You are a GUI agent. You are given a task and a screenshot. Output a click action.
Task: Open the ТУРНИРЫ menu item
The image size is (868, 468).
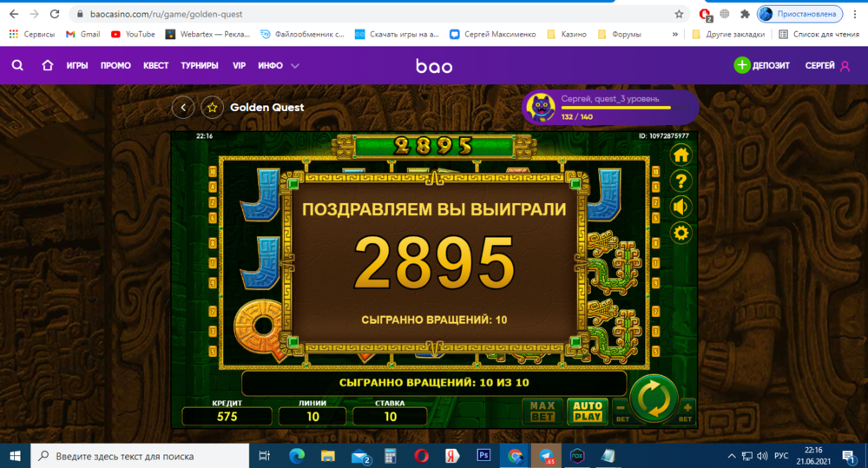(x=200, y=65)
